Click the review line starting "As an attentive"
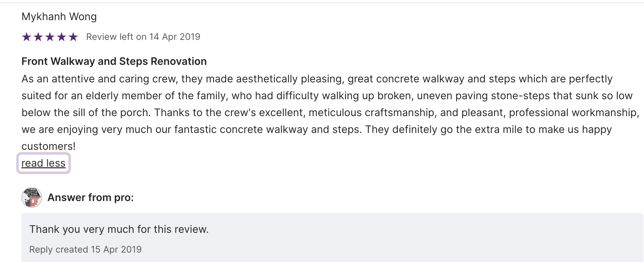644x262 pixels. (317, 79)
